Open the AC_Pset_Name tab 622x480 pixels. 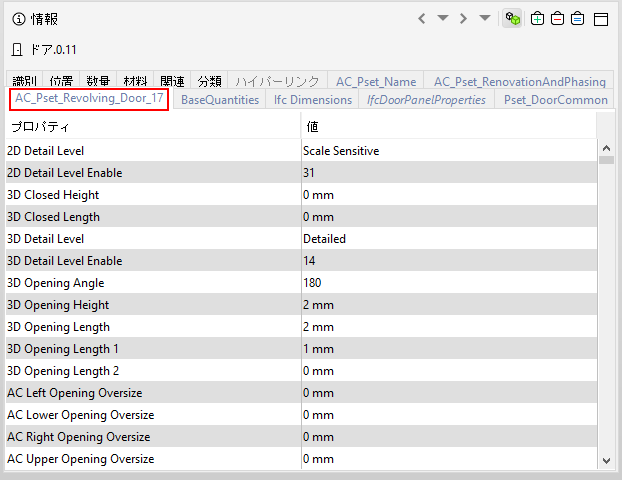pos(376,81)
